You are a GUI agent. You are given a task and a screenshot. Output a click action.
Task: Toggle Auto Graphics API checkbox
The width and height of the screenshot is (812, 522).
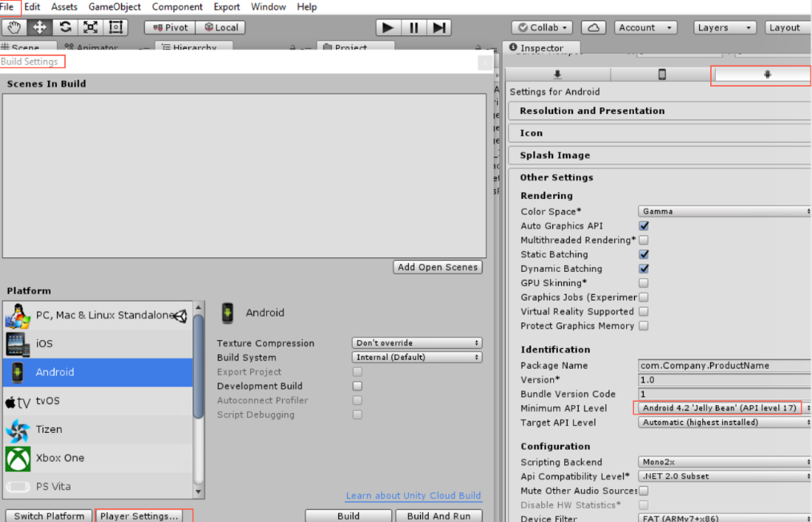coord(644,226)
